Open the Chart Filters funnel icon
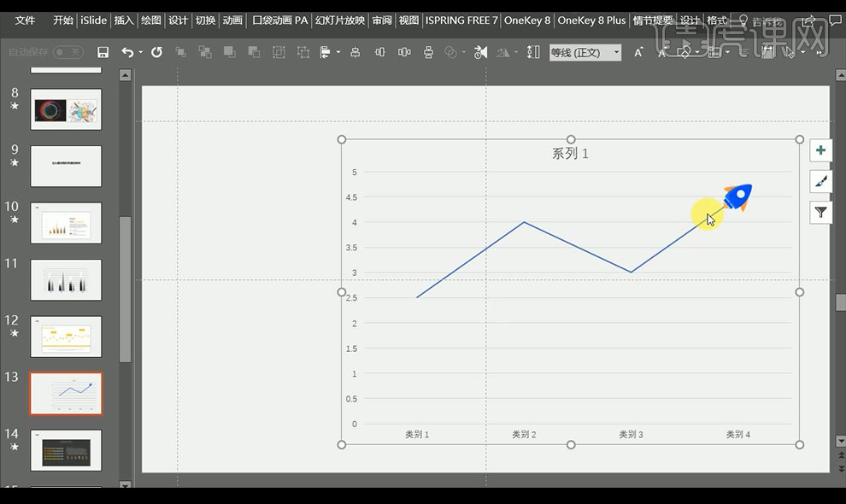The height and width of the screenshot is (504, 846). [820, 212]
